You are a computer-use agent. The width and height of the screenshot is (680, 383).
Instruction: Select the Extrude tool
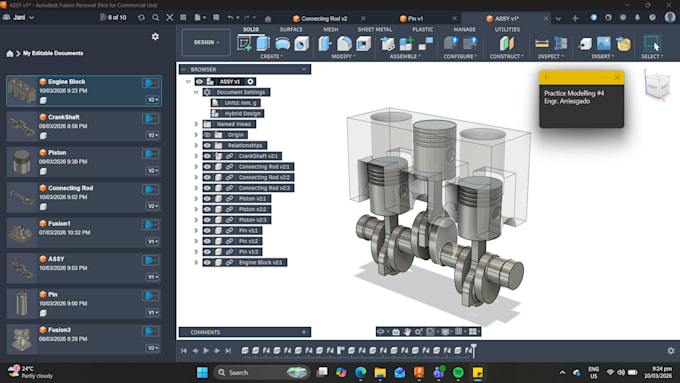(263, 43)
